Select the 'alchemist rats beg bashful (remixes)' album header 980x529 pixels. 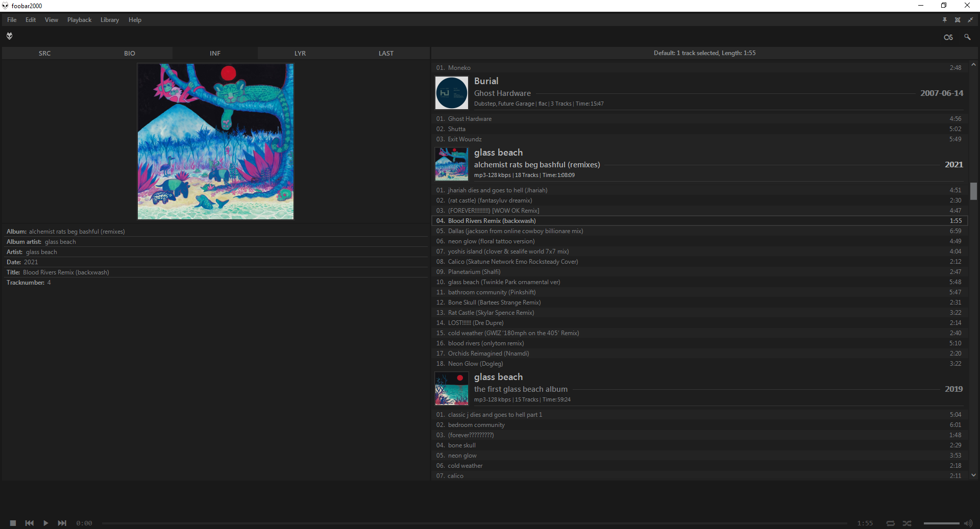700,164
